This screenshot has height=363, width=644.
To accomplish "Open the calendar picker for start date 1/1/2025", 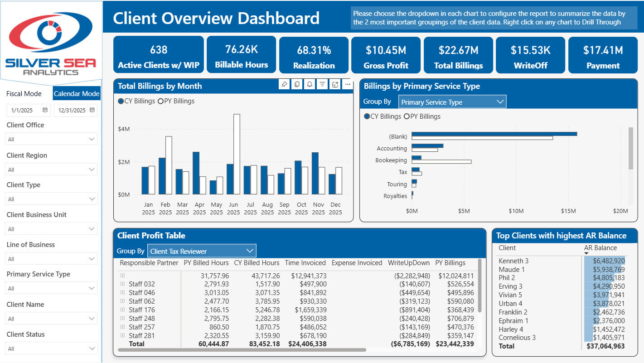I will point(45,110).
